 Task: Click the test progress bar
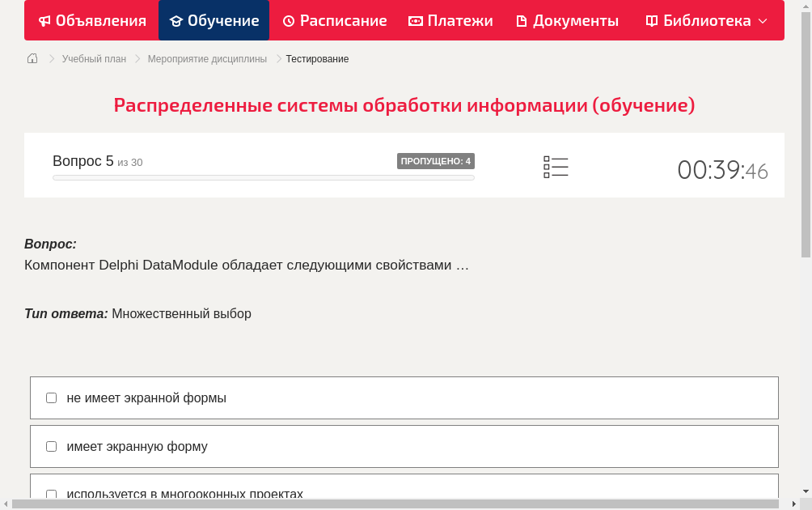(x=263, y=177)
